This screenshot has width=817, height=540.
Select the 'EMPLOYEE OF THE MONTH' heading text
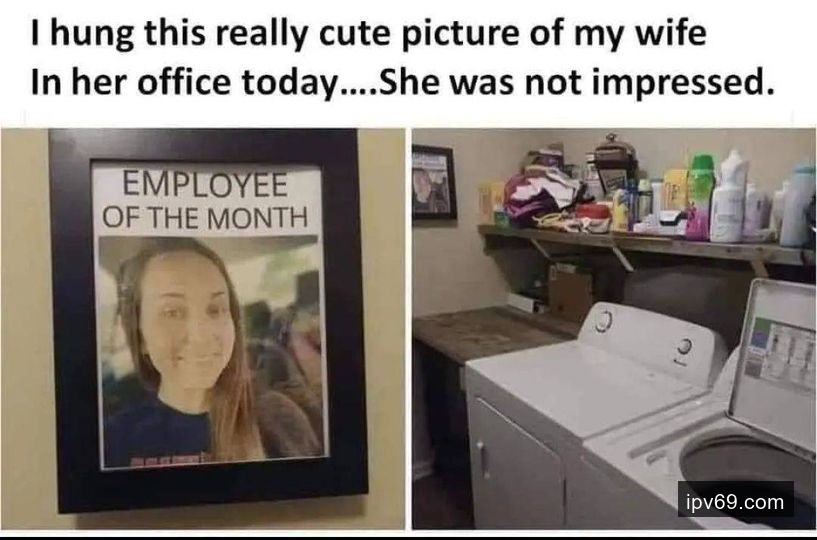tap(205, 200)
